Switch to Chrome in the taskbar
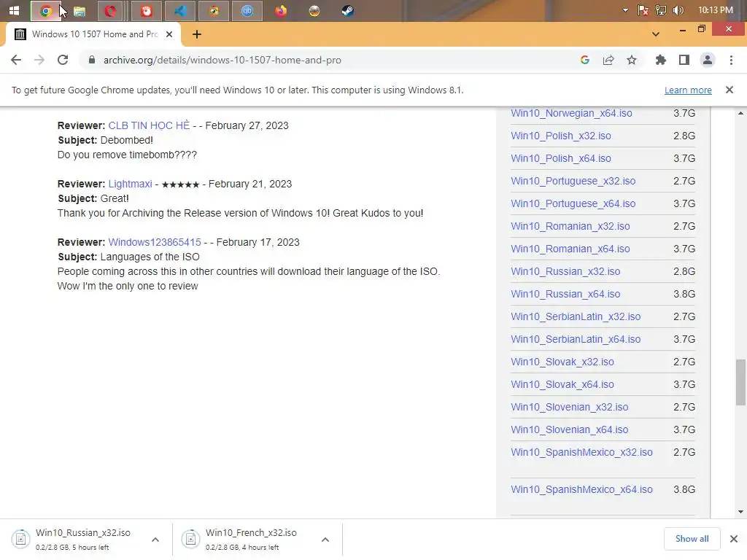The image size is (747, 560). (46, 10)
